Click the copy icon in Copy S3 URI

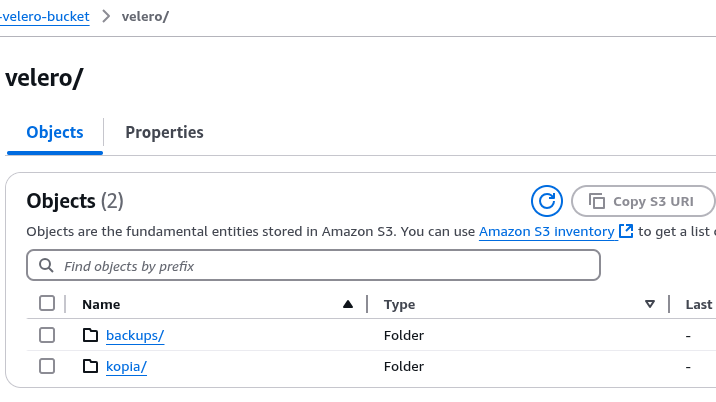597,201
